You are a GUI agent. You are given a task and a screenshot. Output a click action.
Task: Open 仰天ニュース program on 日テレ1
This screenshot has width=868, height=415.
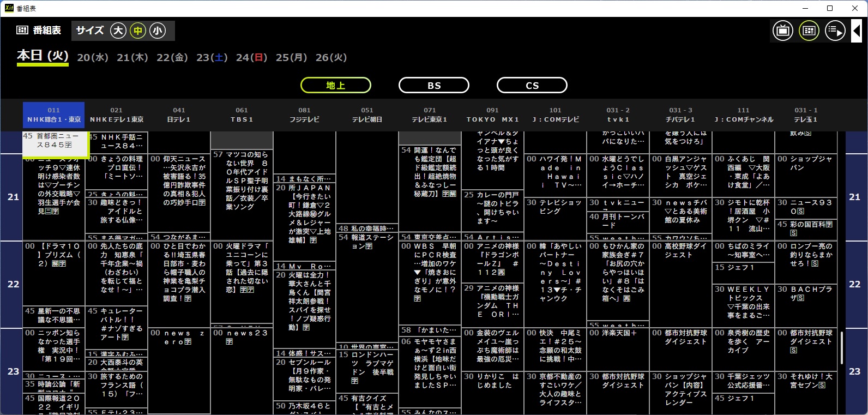[179, 194]
